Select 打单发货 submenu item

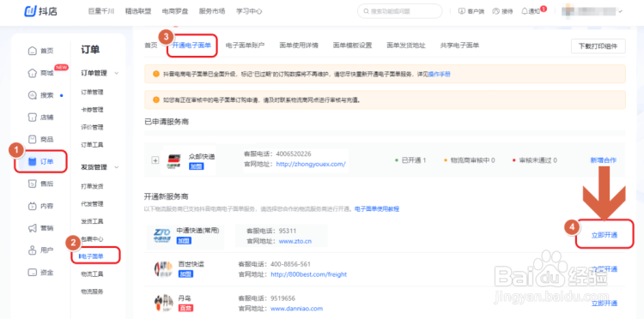tap(93, 187)
